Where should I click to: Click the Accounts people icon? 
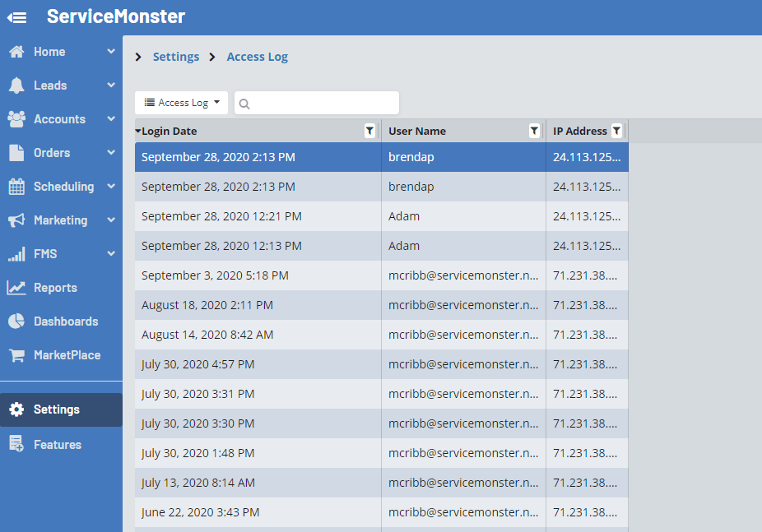point(16,118)
